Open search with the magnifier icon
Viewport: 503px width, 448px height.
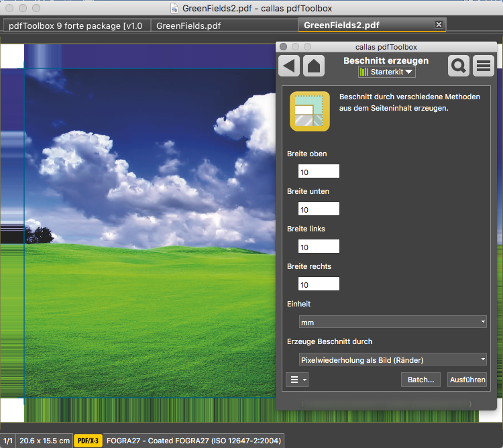pos(459,66)
